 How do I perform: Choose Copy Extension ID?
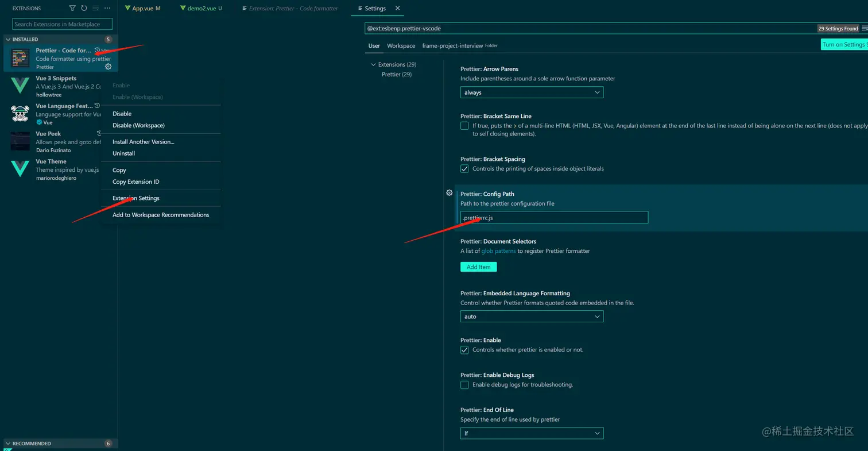coord(161,182)
